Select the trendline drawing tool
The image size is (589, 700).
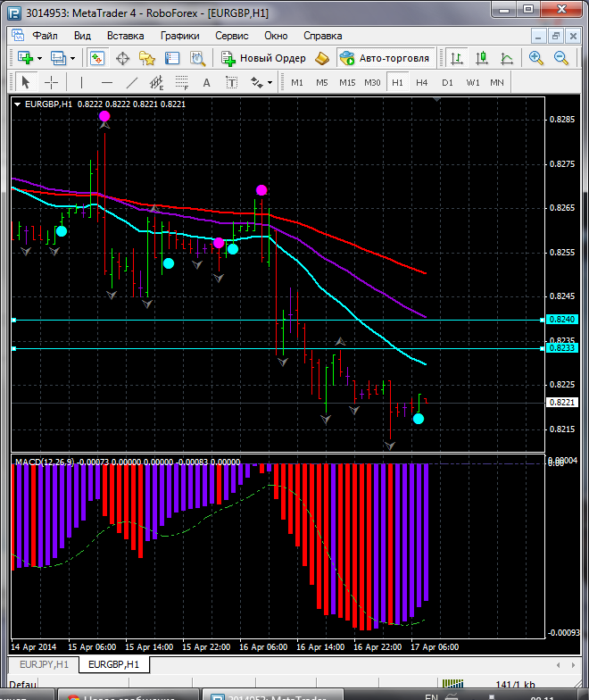click(x=132, y=82)
